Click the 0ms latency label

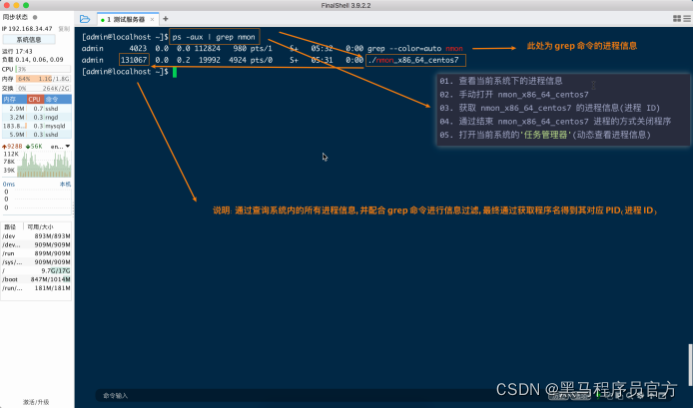coord(9,184)
